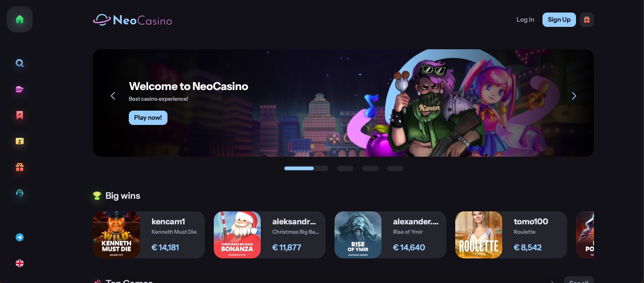This screenshot has height=283, width=644.
Task: Open language selector with UK flag
Action: pyautogui.click(x=20, y=263)
